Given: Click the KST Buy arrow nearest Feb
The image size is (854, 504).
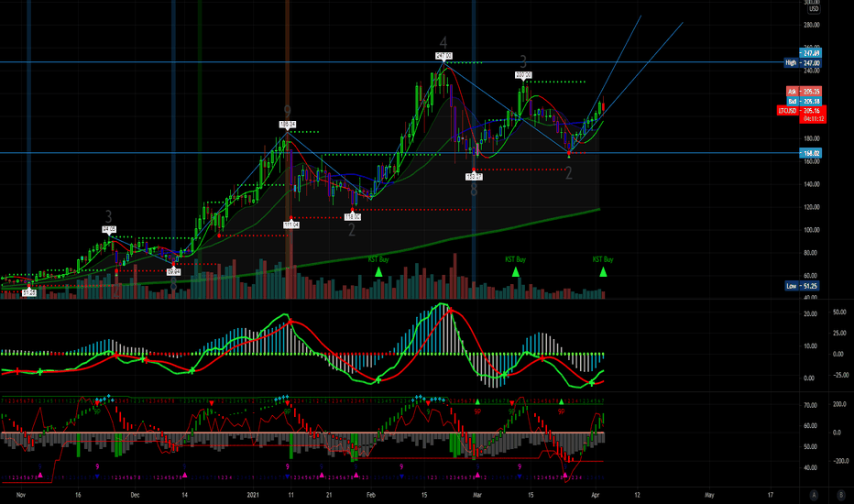Looking at the screenshot, I should click(x=378, y=272).
